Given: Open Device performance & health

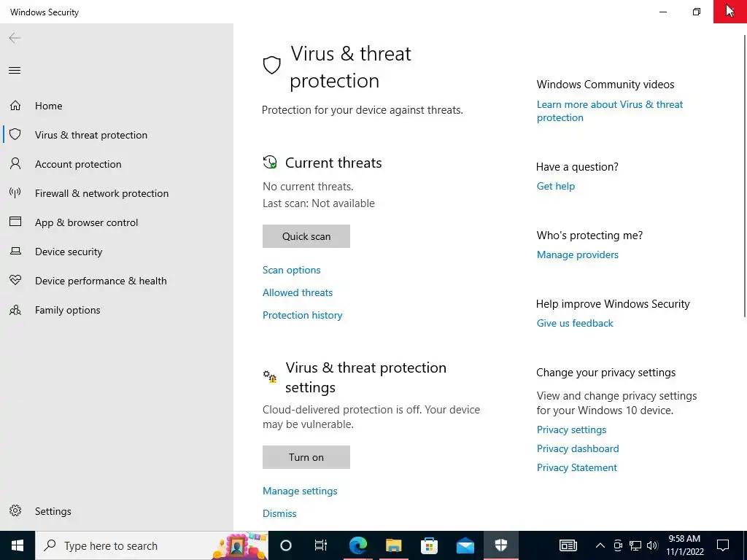Looking at the screenshot, I should click(x=101, y=281).
